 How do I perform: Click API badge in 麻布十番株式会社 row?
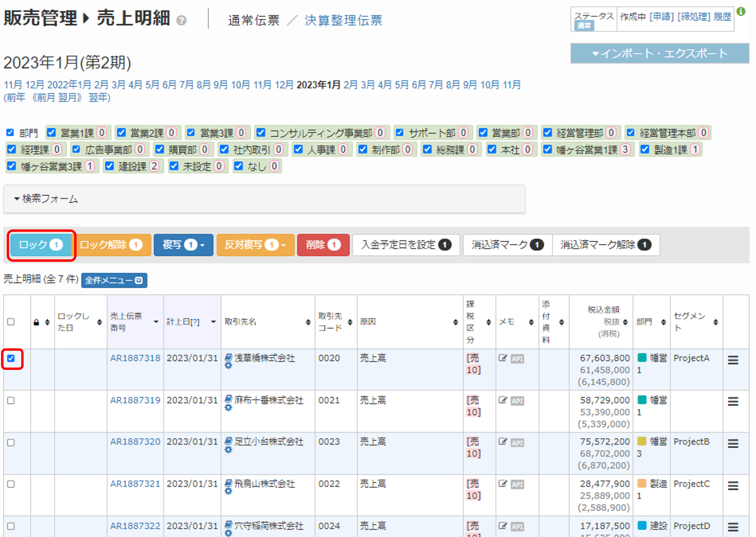coord(517,401)
